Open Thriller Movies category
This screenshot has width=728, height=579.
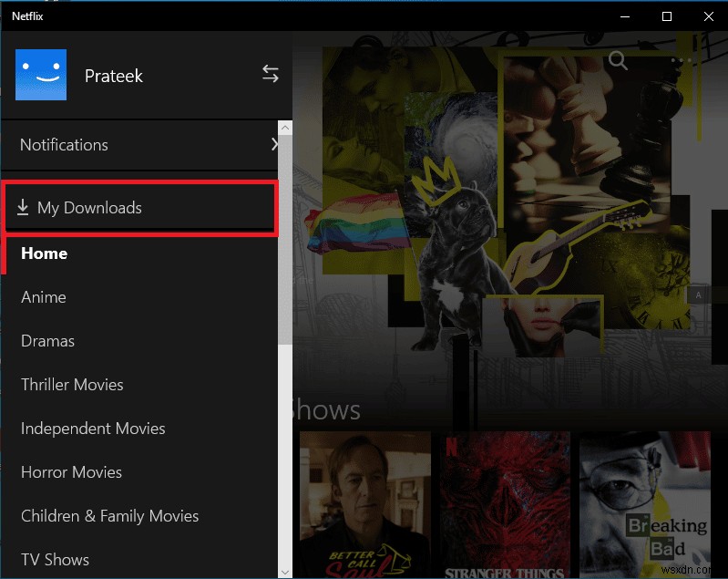pos(72,385)
